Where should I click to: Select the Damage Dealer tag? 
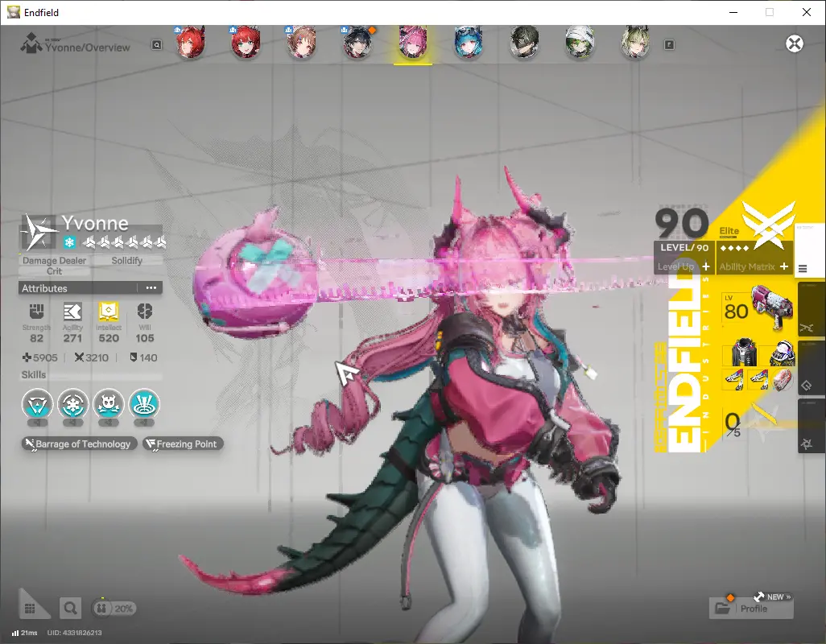point(54,261)
